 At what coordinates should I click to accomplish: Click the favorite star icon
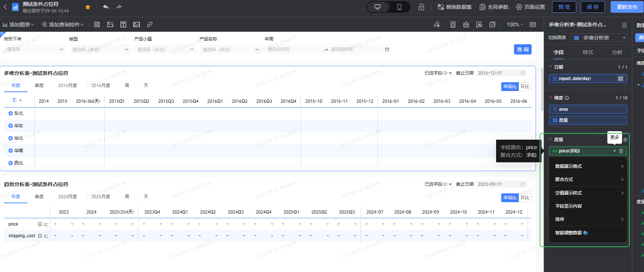coord(88,7)
